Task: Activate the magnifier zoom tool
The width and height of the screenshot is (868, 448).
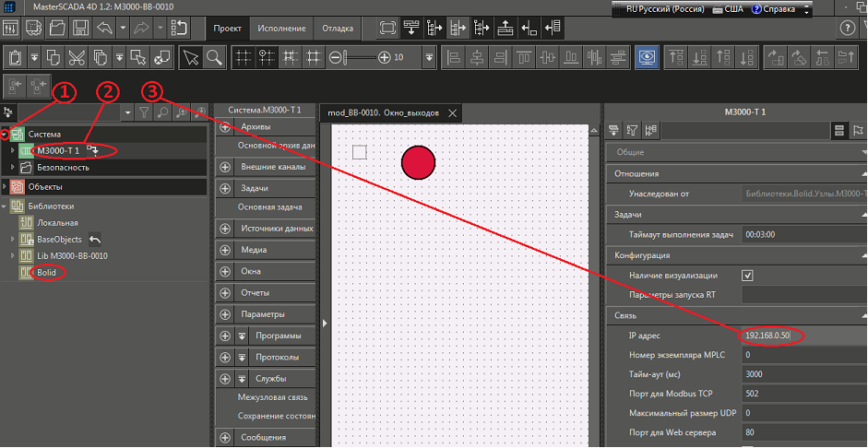Action: coord(214,57)
